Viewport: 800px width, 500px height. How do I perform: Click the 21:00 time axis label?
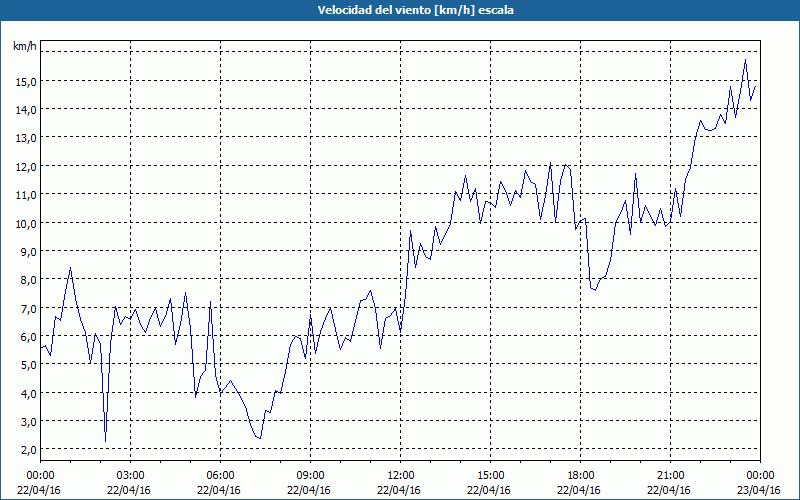pos(670,476)
